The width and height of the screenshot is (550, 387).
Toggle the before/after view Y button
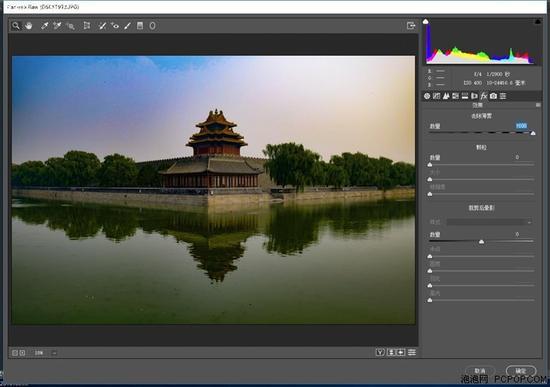pyautogui.click(x=380, y=352)
